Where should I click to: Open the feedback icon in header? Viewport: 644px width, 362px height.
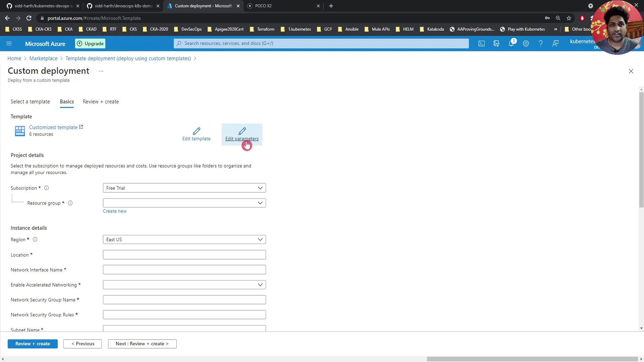[555, 44]
